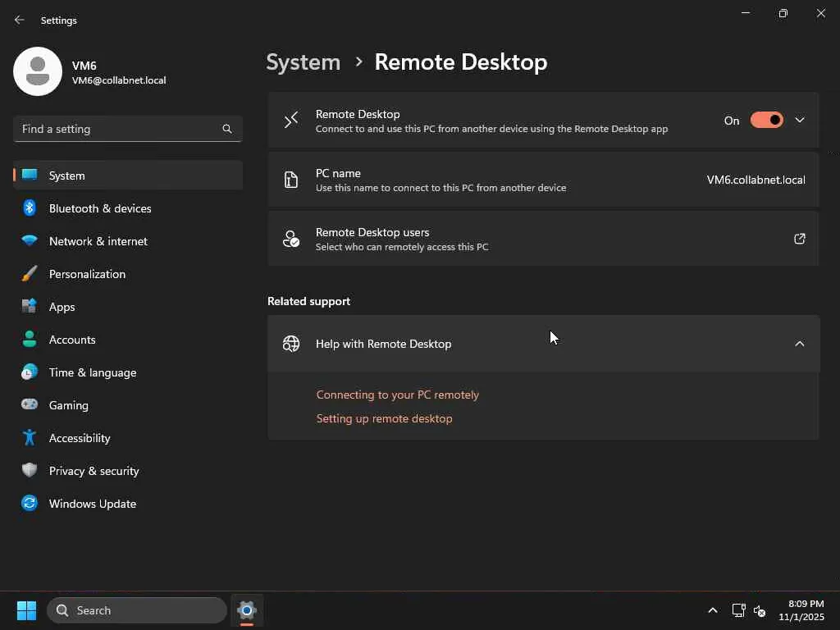Click the System monitor icon in sidebar
Viewport: 840px width, 630px height.
[x=30, y=176]
